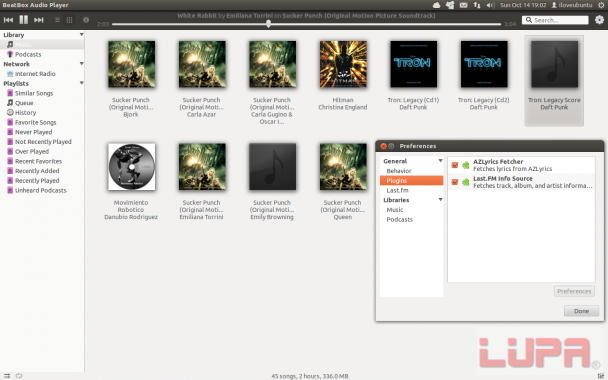
Task: Select Last.fm in Preferences sidebar
Action: (x=397, y=190)
